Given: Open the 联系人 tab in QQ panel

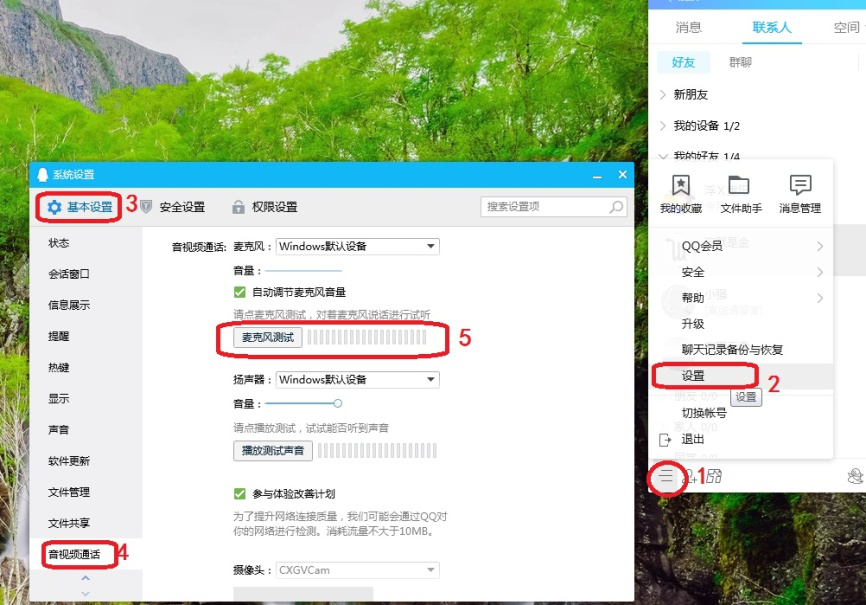Looking at the screenshot, I should (772, 27).
